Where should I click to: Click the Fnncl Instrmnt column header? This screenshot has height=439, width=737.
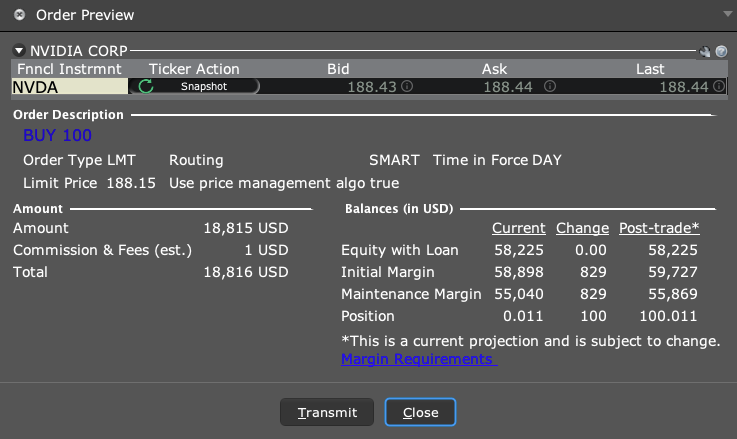[x=69, y=69]
